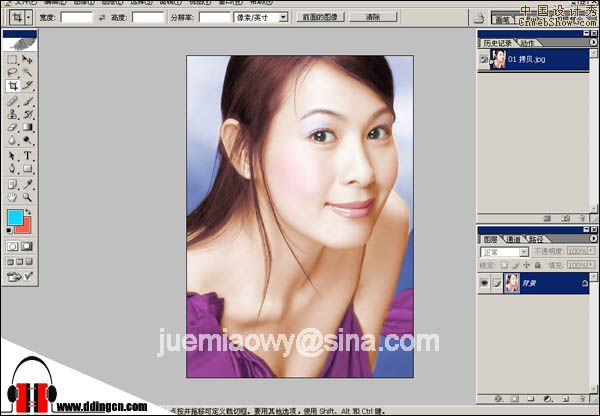Select the Hand tool
The image size is (600, 416).
[x=12, y=197]
